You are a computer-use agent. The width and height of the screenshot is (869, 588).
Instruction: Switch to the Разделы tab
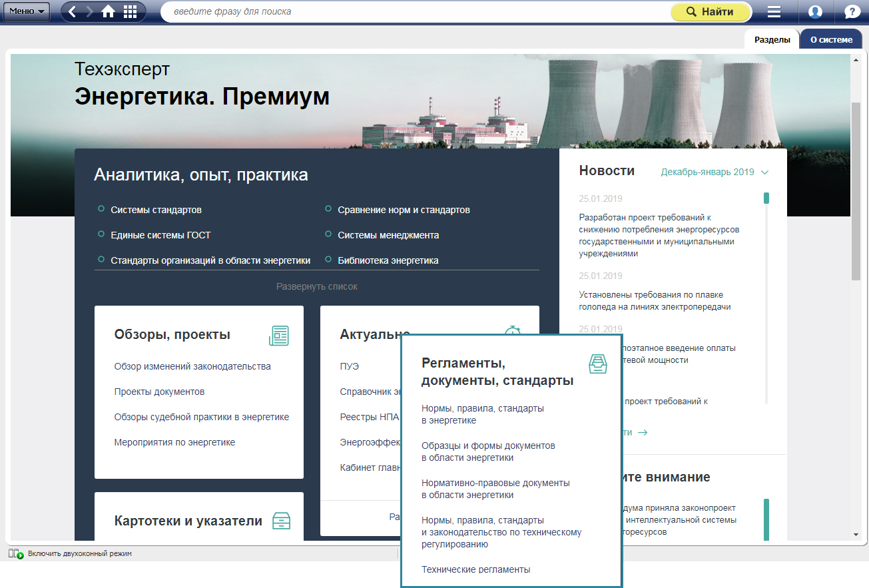pyautogui.click(x=772, y=39)
